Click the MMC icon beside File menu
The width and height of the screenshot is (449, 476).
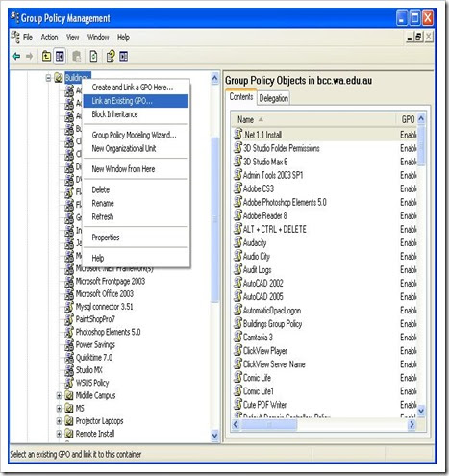(x=15, y=37)
